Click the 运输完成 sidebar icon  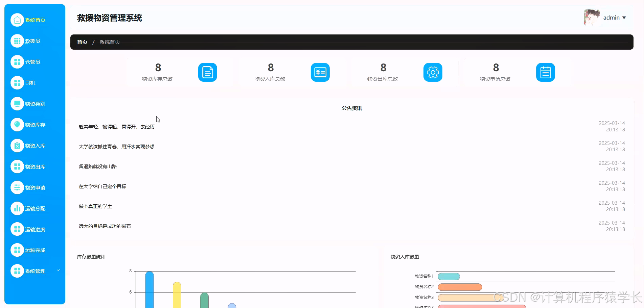coord(17,250)
